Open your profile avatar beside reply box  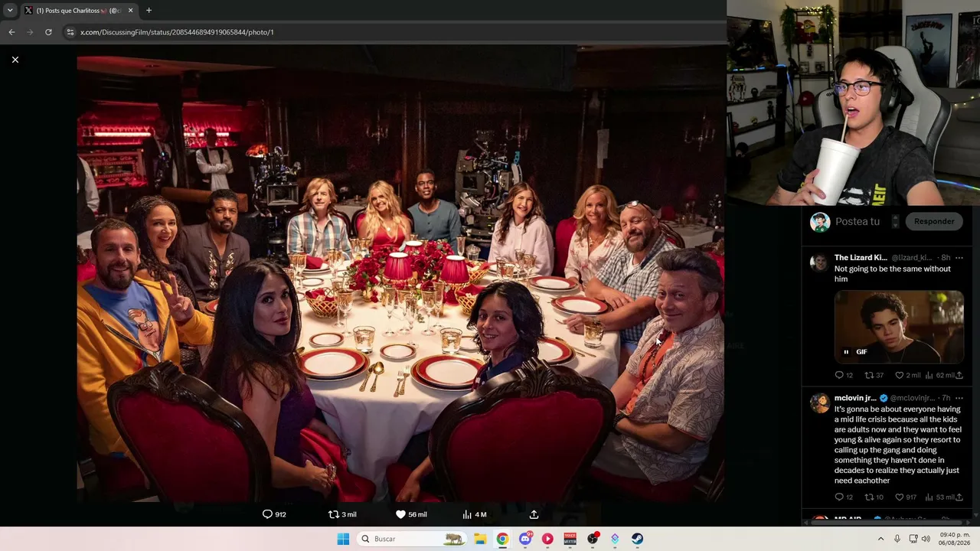tap(820, 222)
